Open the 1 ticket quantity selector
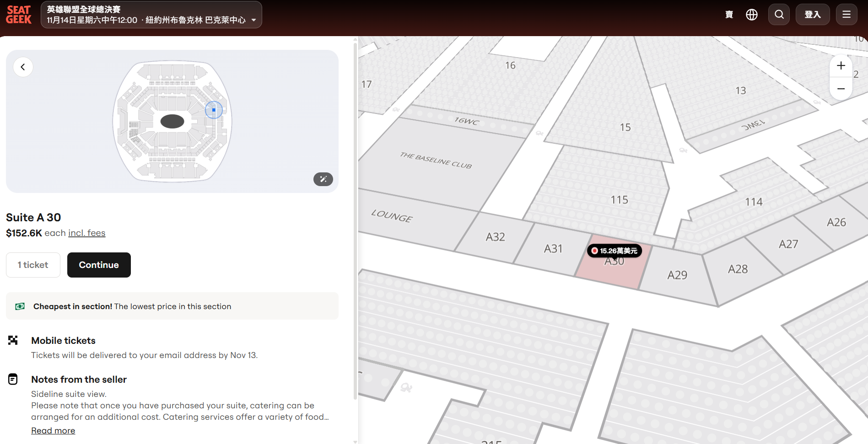Screen dimensions: 868x444 point(33,265)
